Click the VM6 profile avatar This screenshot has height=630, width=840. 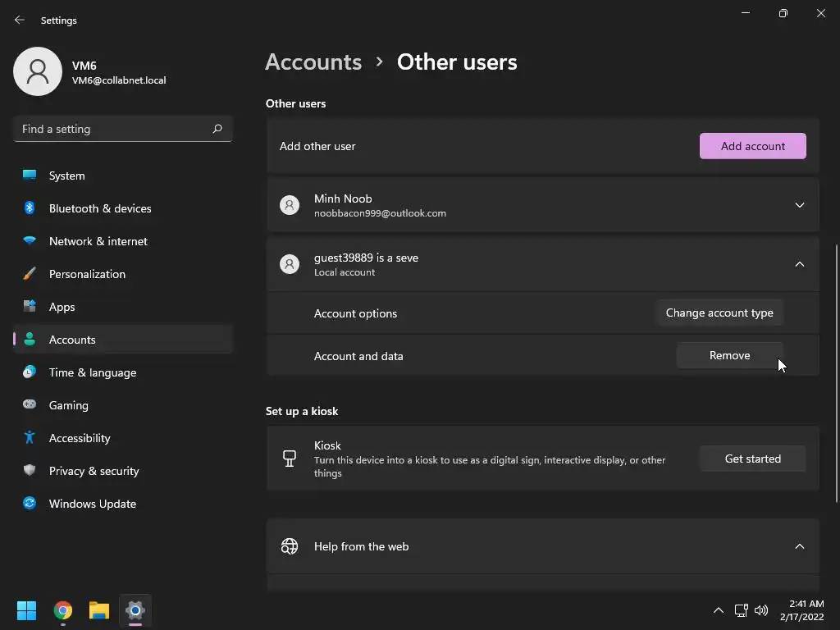pos(38,71)
